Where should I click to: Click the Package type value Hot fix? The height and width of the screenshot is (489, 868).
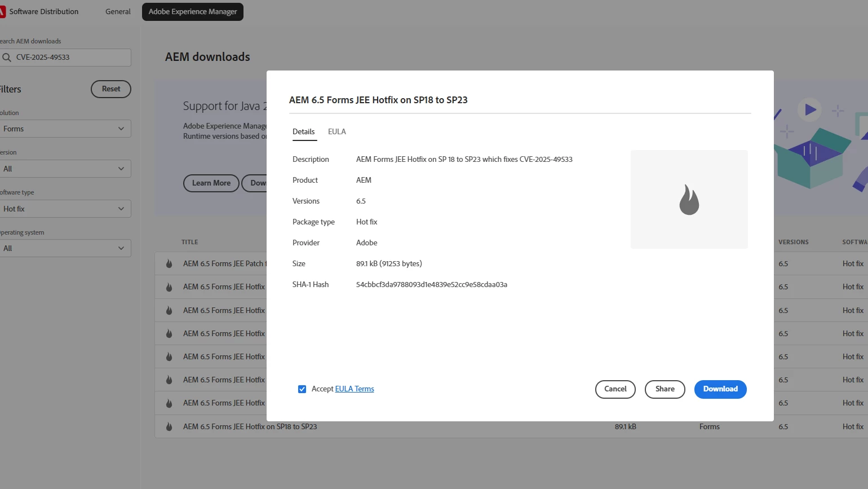[x=367, y=222]
